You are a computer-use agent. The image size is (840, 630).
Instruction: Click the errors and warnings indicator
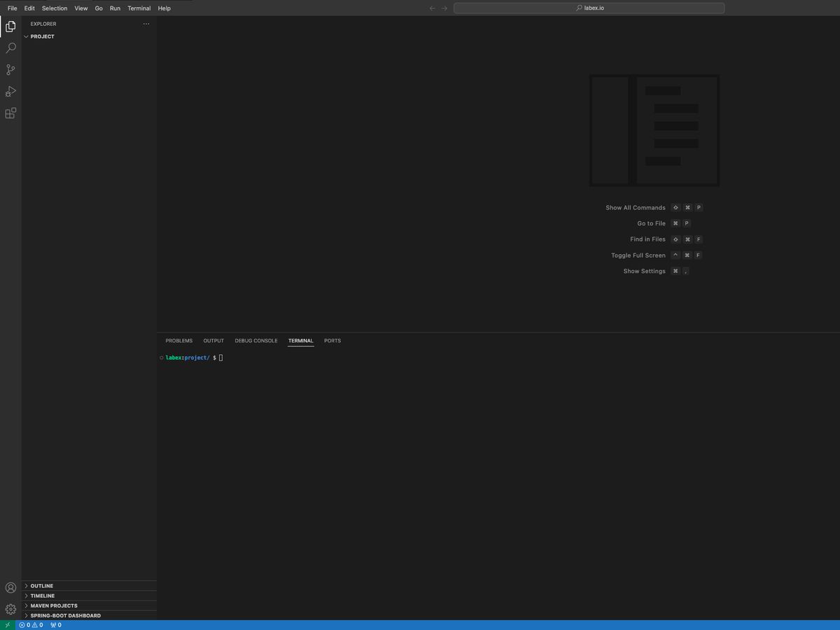(31, 624)
